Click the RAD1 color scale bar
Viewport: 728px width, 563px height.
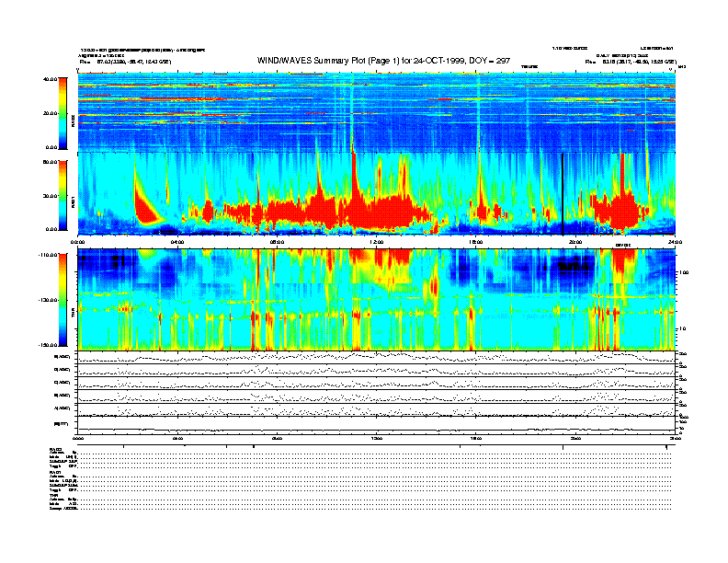point(63,196)
